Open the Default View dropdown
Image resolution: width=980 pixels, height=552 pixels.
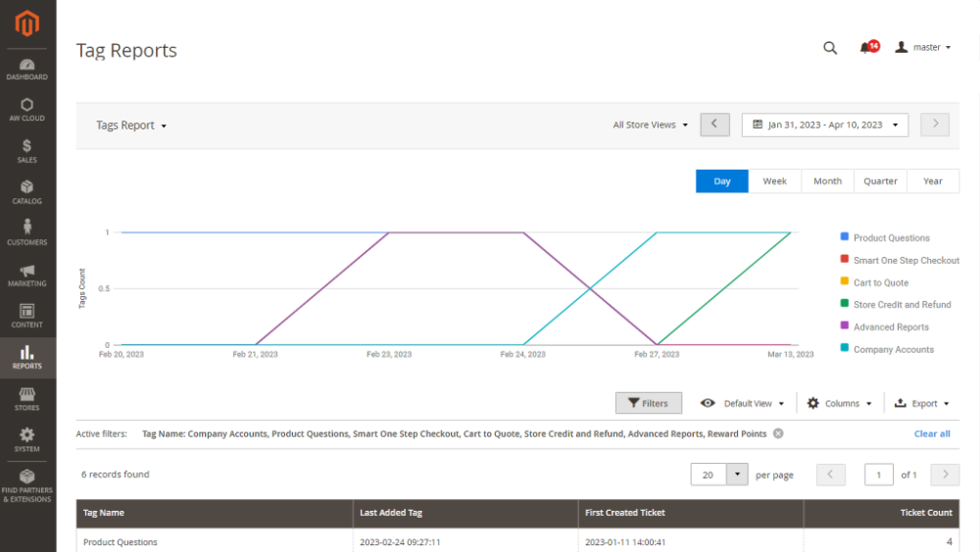(754, 404)
